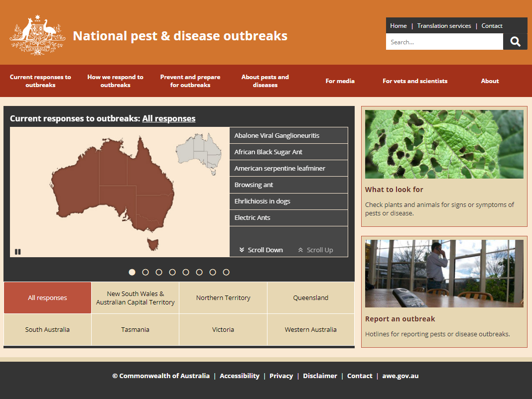Click into the Search text field
This screenshot has height=399, width=532.
(x=444, y=42)
